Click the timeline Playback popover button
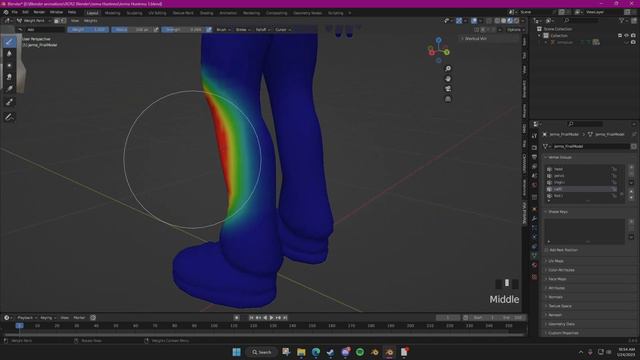640x360 pixels. pyautogui.click(x=27, y=318)
